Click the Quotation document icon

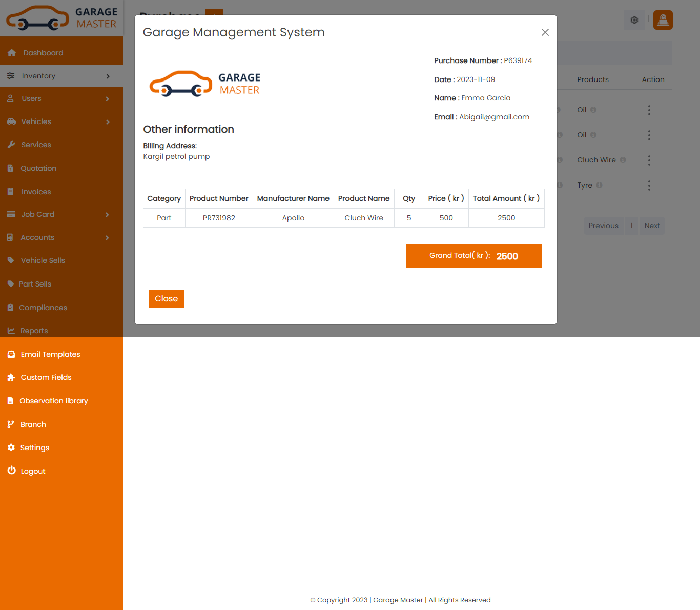click(x=10, y=168)
